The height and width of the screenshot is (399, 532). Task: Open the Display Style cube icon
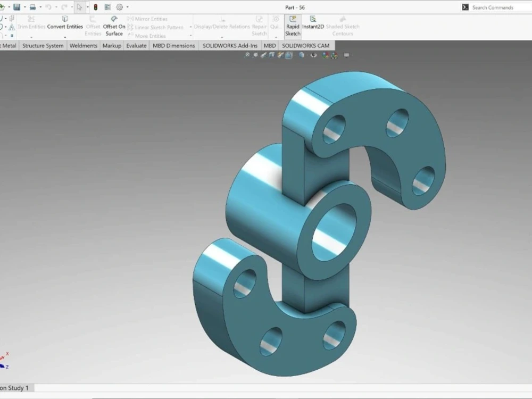[x=301, y=55]
